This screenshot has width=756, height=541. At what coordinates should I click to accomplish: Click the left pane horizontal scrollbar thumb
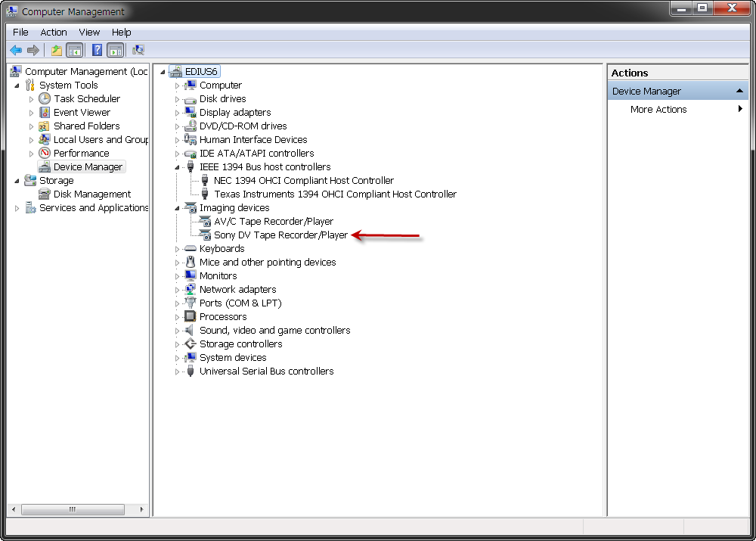[x=73, y=510]
